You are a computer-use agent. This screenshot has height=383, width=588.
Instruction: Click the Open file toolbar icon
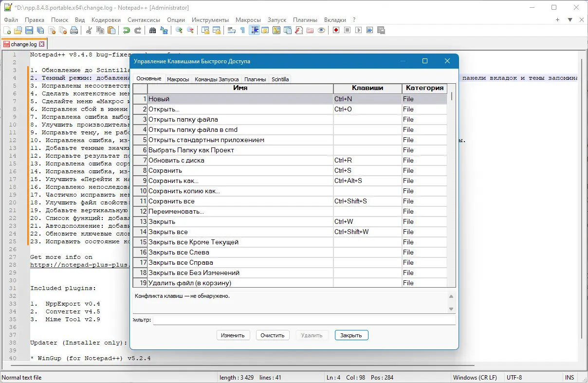(x=18, y=30)
